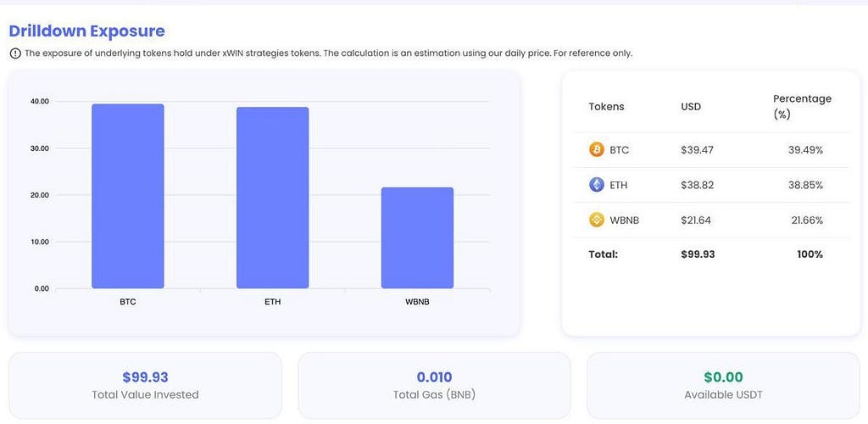Click the Total $99.93 row value
The image size is (868, 424).
coord(698,254)
